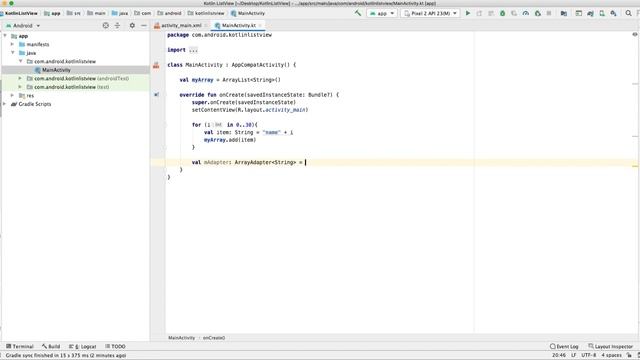Open the Event Log
Viewport: 640px width, 360px height.
(x=564, y=346)
